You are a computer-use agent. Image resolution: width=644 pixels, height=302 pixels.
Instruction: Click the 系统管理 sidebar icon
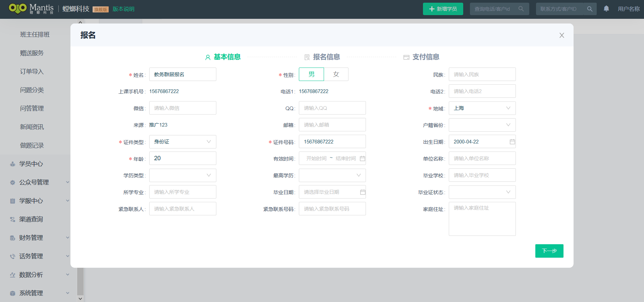[x=12, y=293]
